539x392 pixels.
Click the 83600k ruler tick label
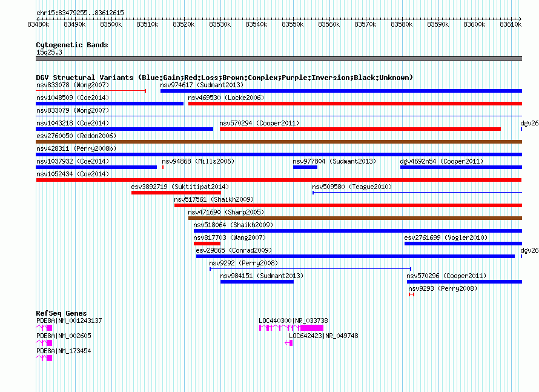pyautogui.click(x=474, y=24)
